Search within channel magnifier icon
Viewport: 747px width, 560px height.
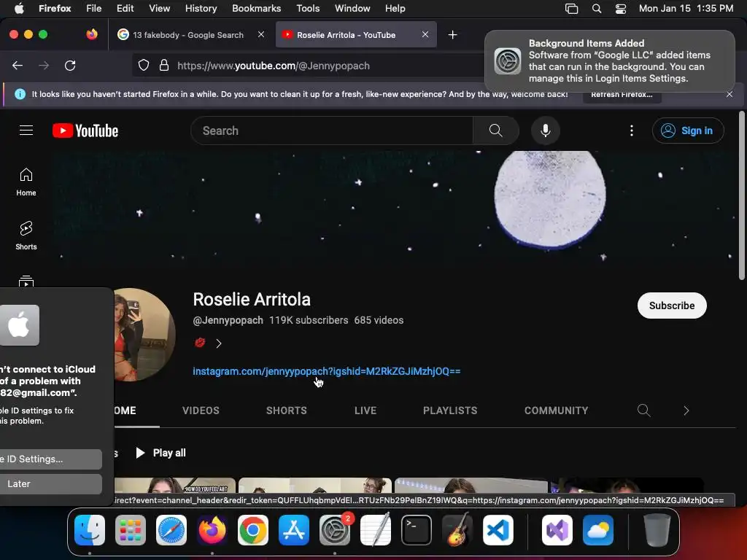[x=643, y=411]
